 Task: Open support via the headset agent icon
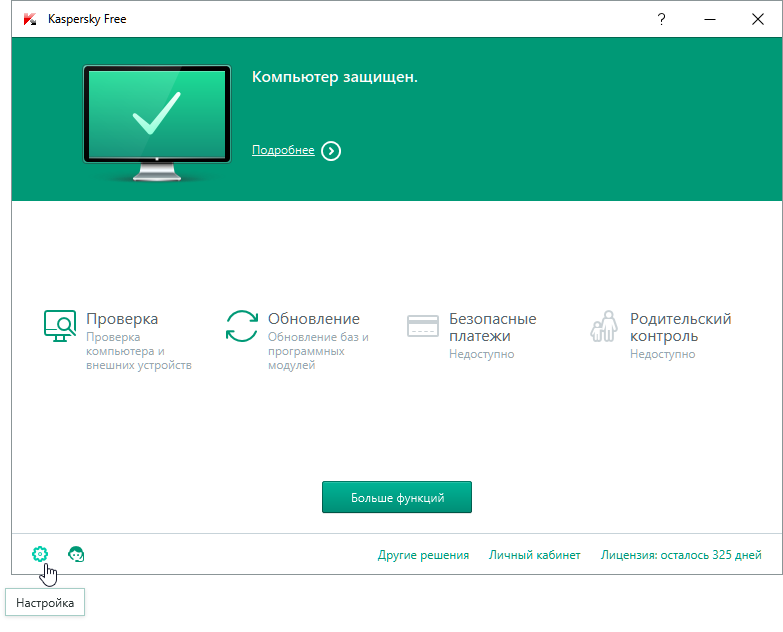76,554
